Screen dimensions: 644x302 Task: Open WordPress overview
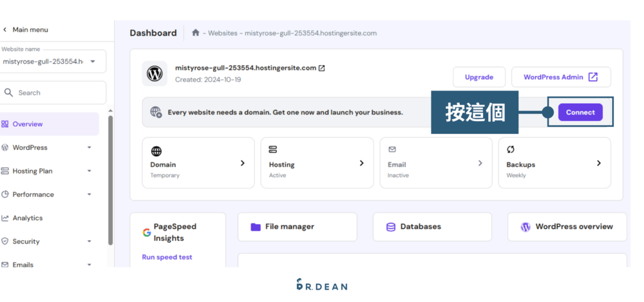pos(567,227)
